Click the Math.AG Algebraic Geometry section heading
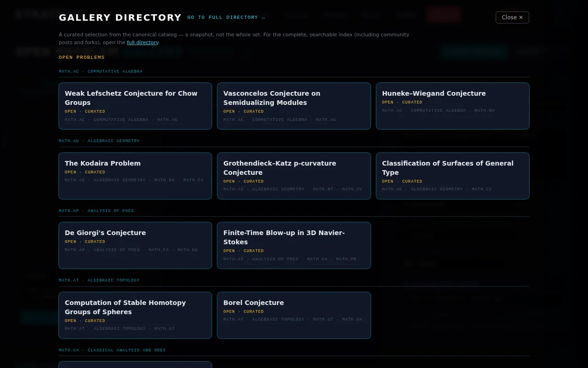This screenshot has width=588, height=368. point(99,141)
